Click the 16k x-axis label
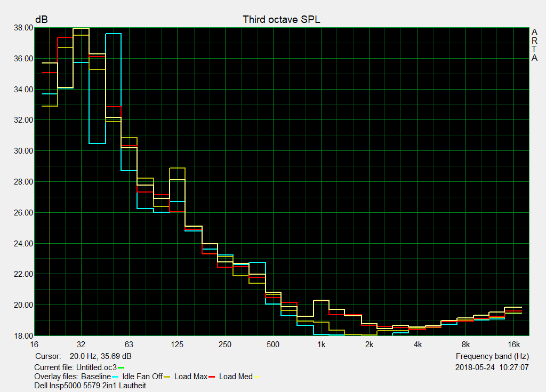Image resolution: width=546 pixels, height=392 pixels. click(513, 345)
